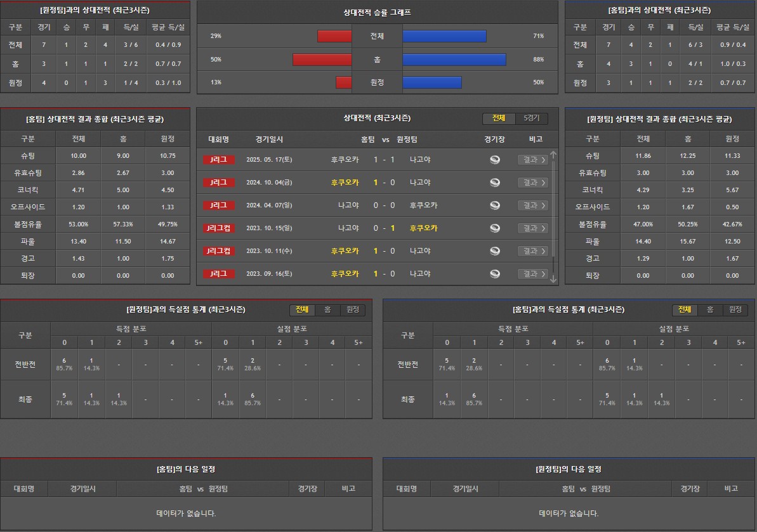Viewport: 757px width, 532px height.
Task: Expand 결과 for the 2025. 05. 17 match
Action: point(532,160)
